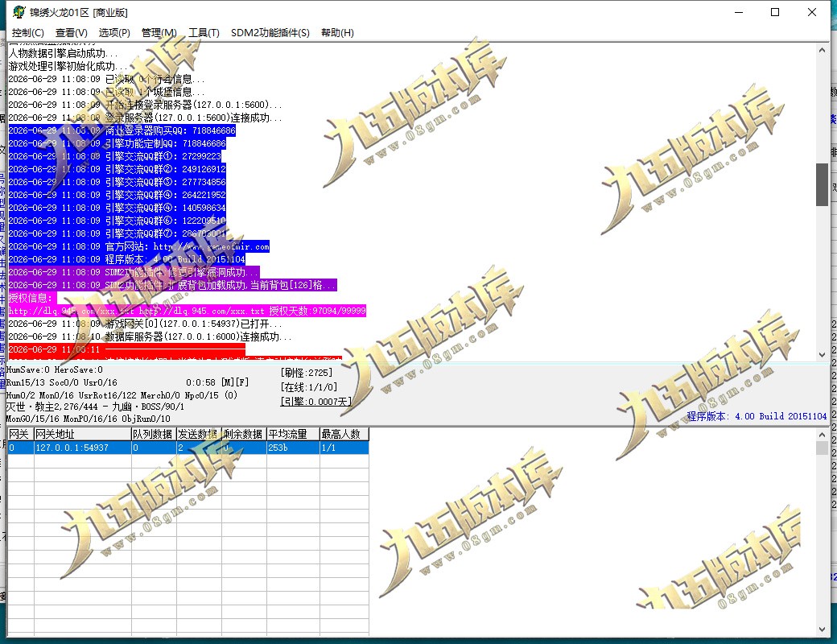Screen dimensions: 837x644
Task: Click the MonG0/15/16 MonP0/16/16 status line
Action: pos(88,419)
